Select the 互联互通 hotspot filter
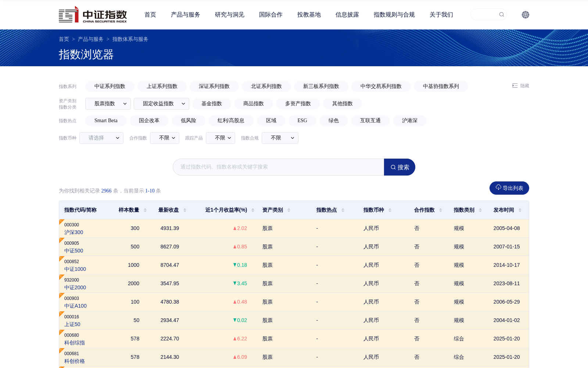 pyautogui.click(x=370, y=121)
